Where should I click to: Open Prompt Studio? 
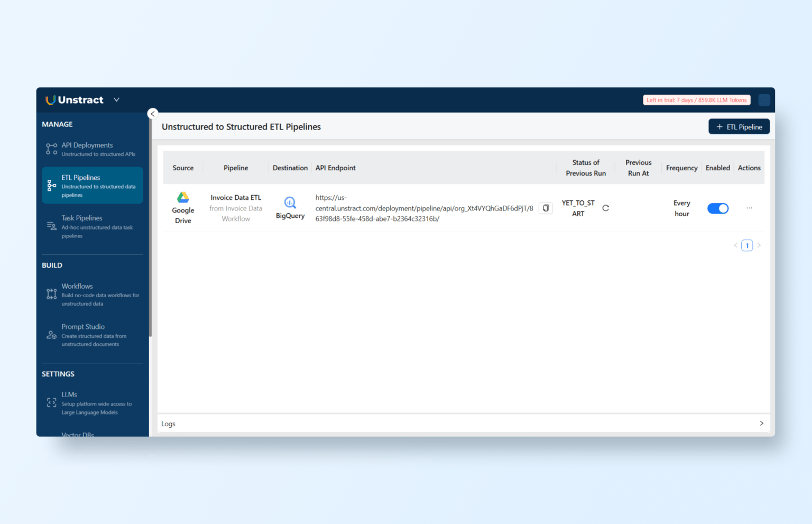[83, 326]
